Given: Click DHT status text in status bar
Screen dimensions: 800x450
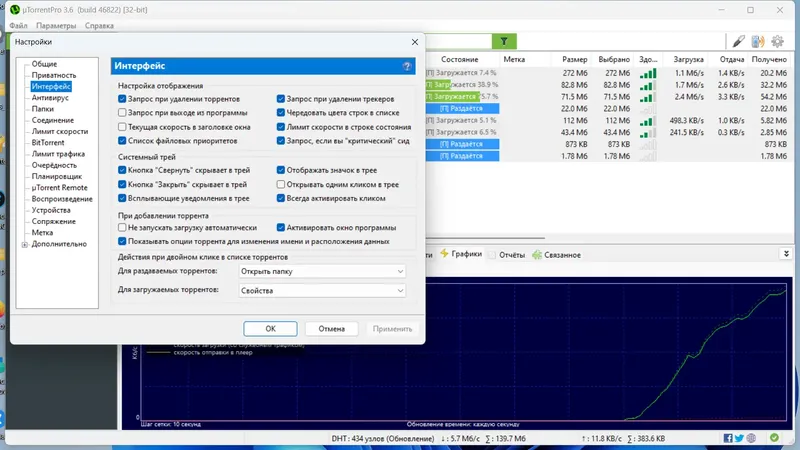Looking at the screenshot, I should (383, 438).
